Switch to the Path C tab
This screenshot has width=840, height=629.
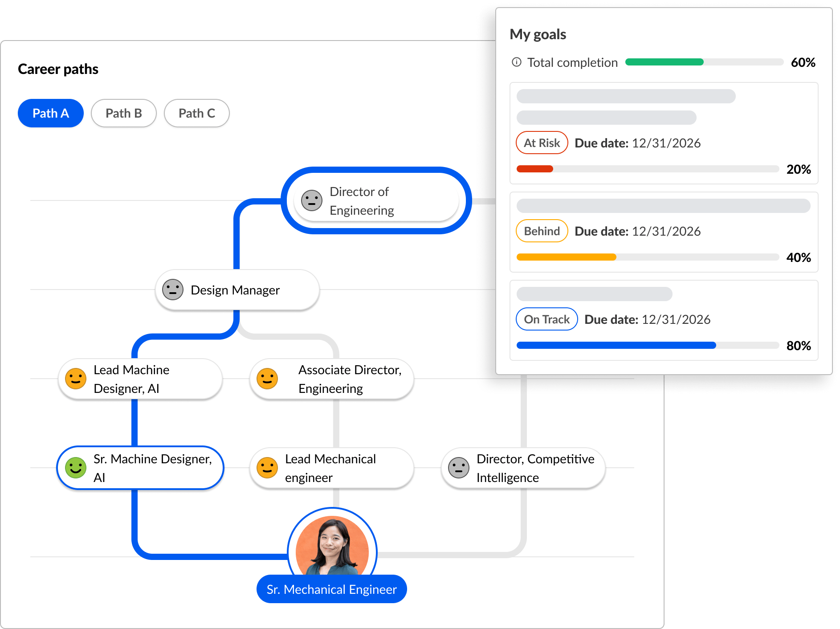click(197, 113)
